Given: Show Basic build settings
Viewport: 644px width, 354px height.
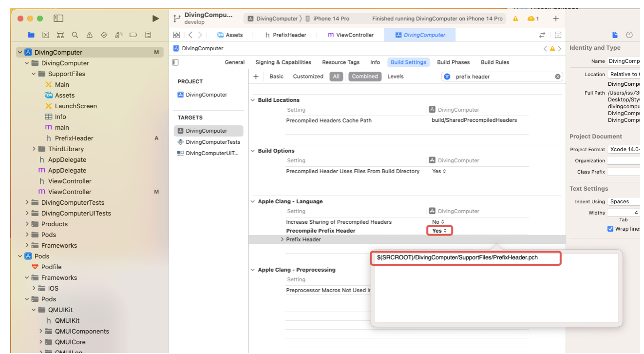Looking at the screenshot, I should click(x=277, y=77).
